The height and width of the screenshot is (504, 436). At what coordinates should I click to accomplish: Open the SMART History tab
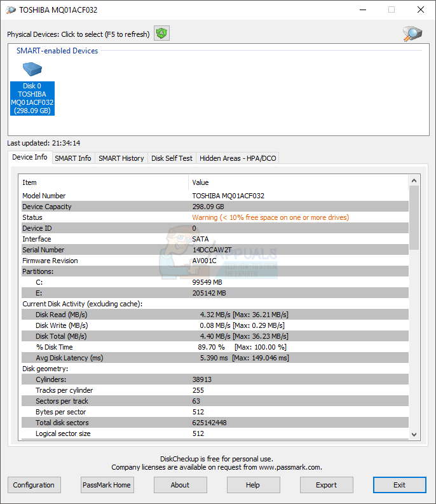[x=121, y=158]
